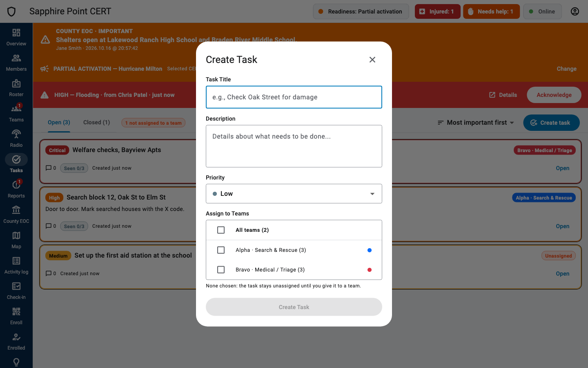
Task: Open the Enrolled sidebar icon
Action: click(16, 337)
